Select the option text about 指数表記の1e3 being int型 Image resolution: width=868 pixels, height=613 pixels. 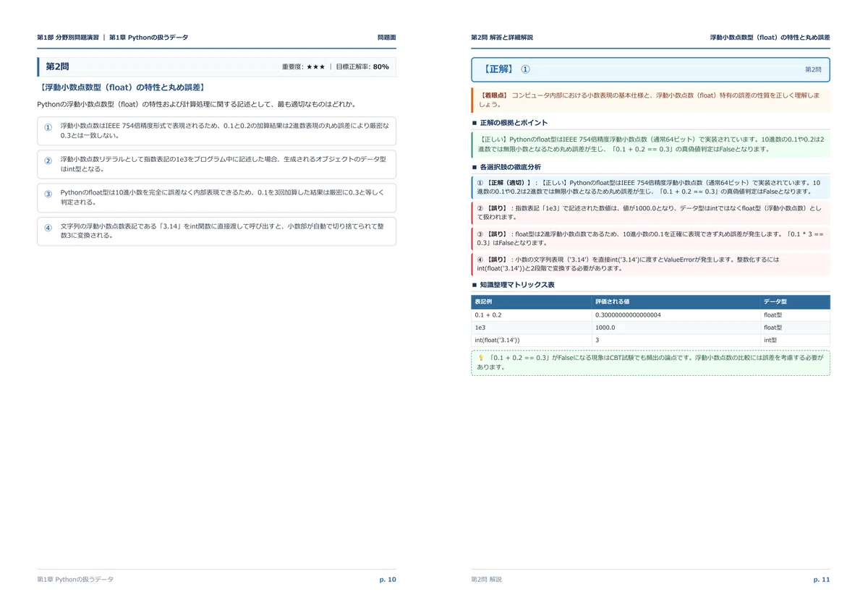[x=224, y=163]
